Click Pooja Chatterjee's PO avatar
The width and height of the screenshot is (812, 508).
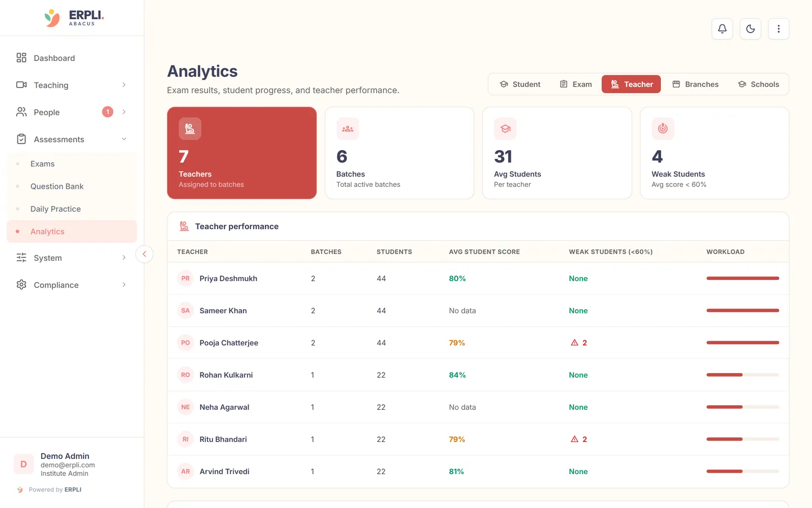(x=186, y=343)
